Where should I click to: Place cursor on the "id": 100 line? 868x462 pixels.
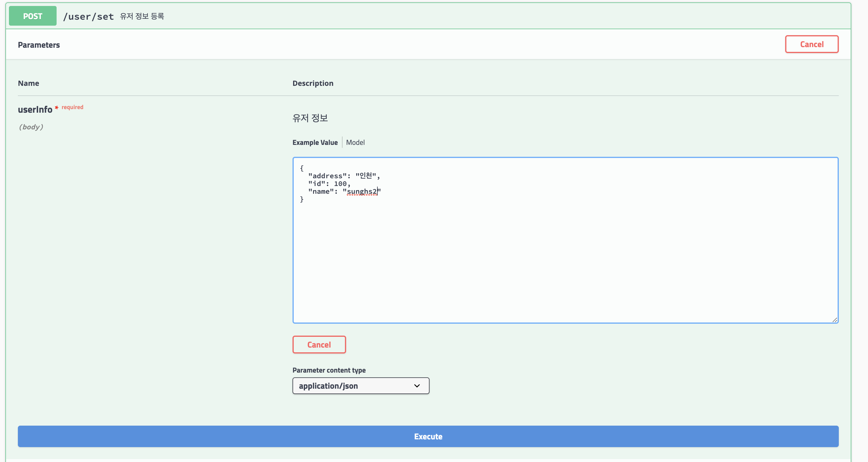coord(329,183)
